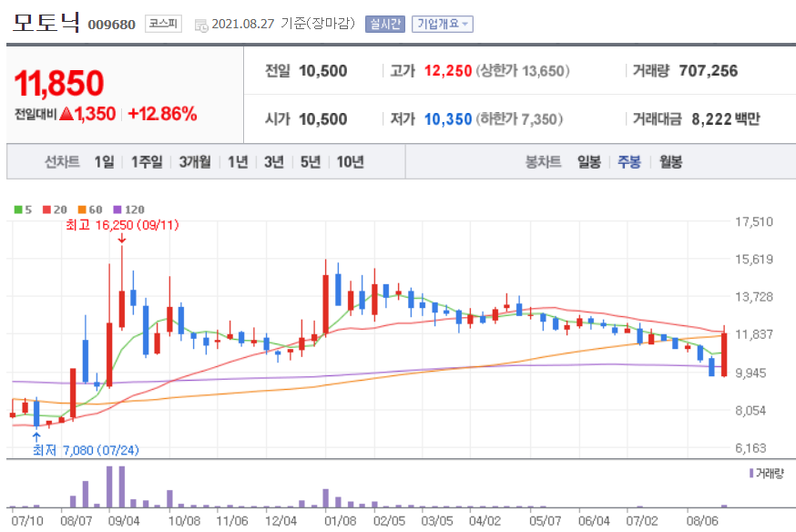Click the 08/06 date label on the axis
Screen dimensions: 796x532
coord(702,521)
